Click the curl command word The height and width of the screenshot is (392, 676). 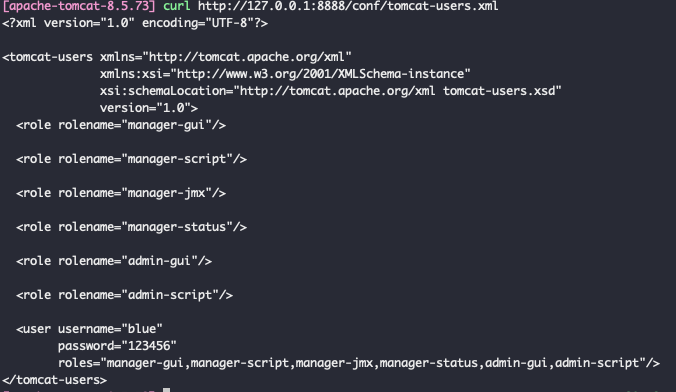point(176,6)
